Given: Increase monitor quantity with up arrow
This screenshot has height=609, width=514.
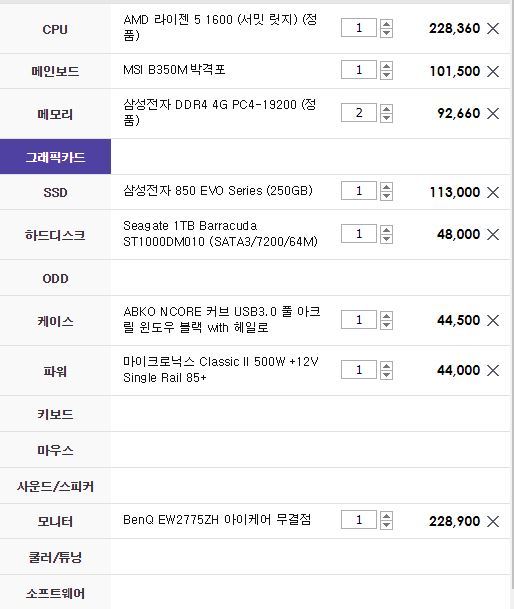Looking at the screenshot, I should click(x=386, y=516).
